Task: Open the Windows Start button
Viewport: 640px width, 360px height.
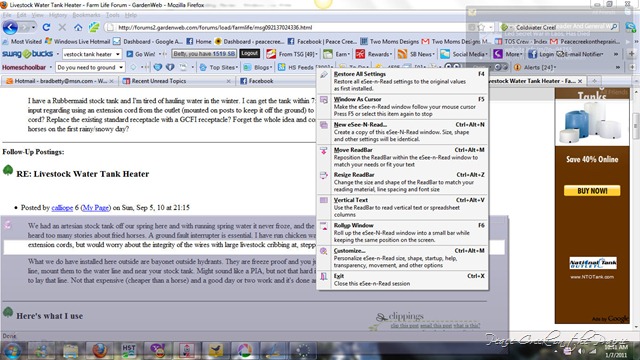Action: pos(11,350)
